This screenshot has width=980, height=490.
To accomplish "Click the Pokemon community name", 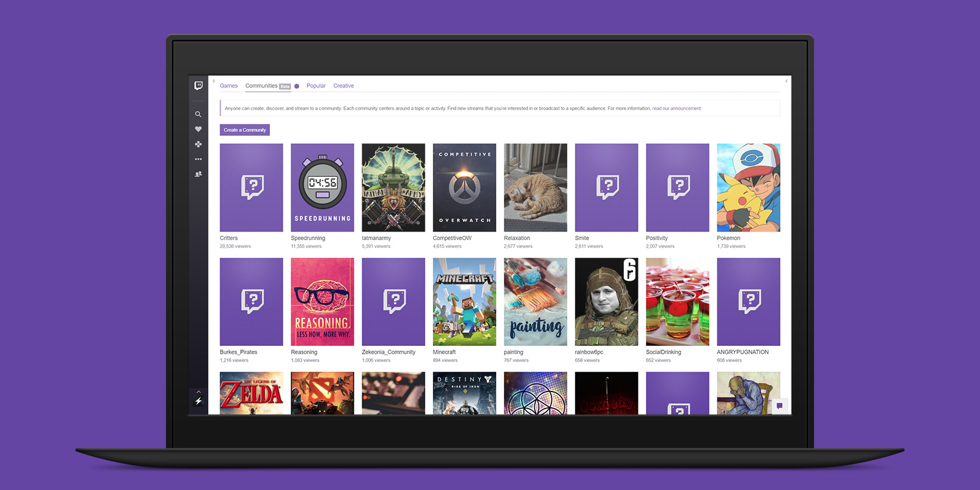I will [728, 238].
